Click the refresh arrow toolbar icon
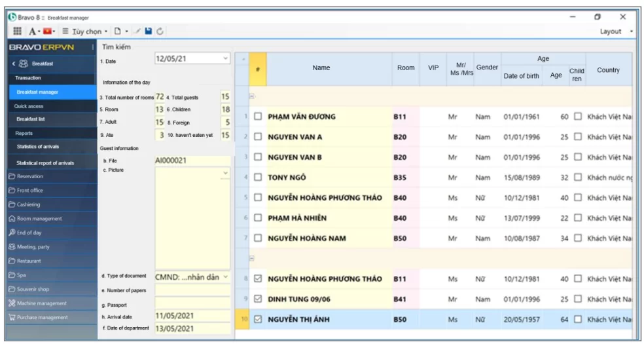This screenshot has width=644, height=344. tap(160, 31)
